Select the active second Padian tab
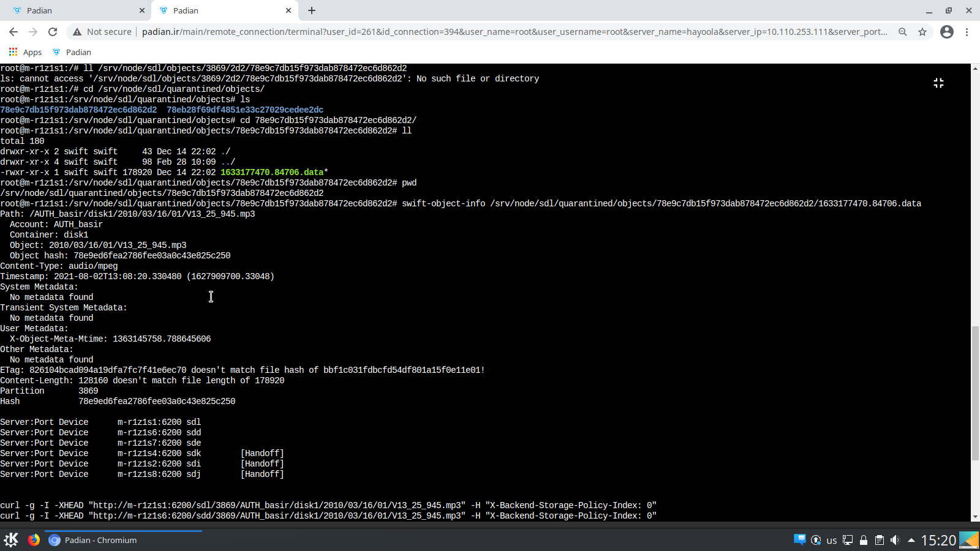Screen dimensions: 980x551 [x=225, y=10]
